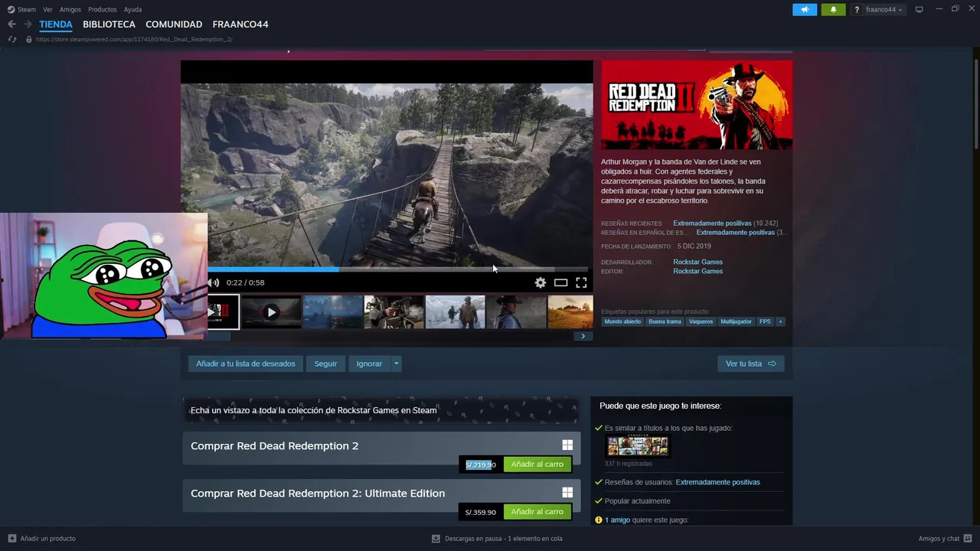Screen dimensions: 980x551
Task: Select the FPS tag
Action: click(765, 321)
